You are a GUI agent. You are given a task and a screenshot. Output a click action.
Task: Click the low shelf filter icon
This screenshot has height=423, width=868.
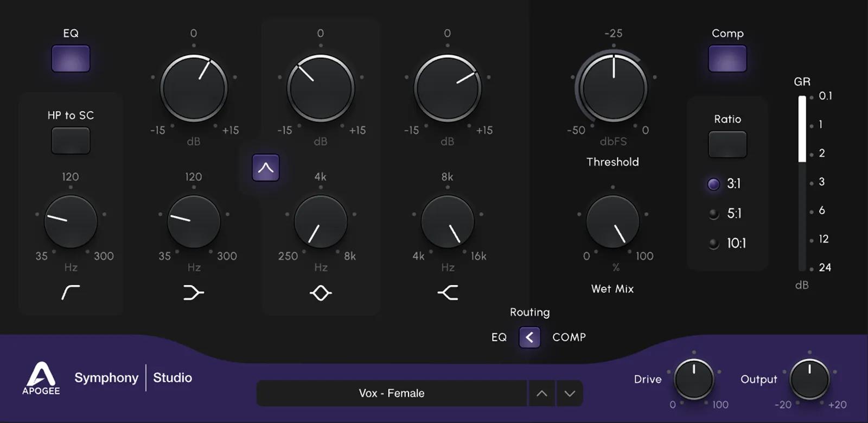(194, 293)
